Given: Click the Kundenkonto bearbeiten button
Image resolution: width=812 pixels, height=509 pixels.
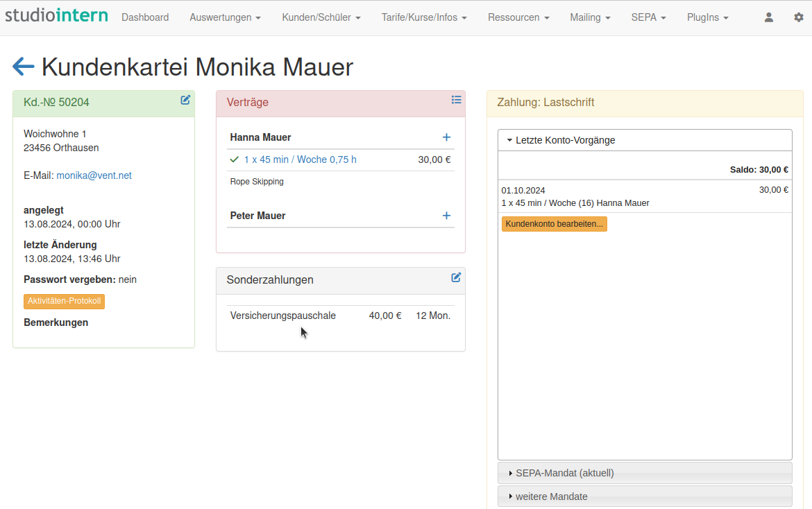Looking at the screenshot, I should pos(554,223).
